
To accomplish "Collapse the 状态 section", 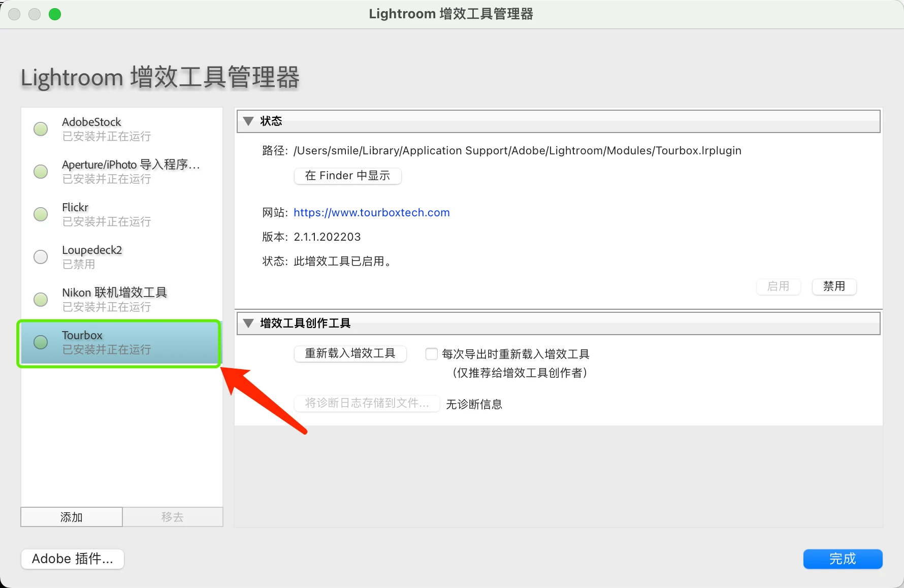I will click(248, 121).
